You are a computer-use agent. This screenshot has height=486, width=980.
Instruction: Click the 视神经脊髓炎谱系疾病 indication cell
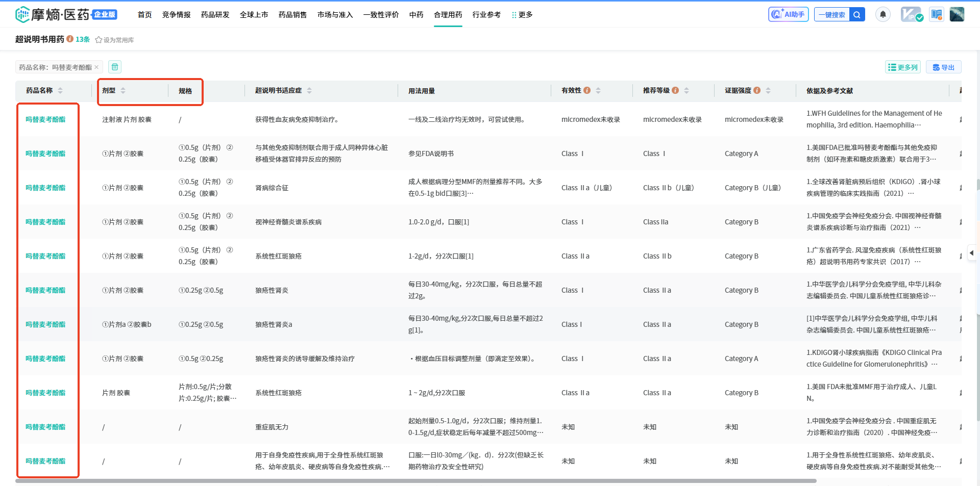(288, 222)
